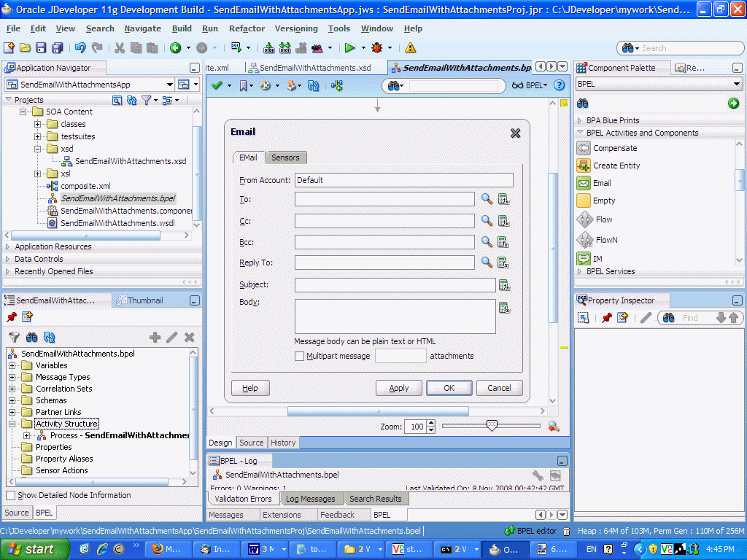Click the green validate checkmark in BPEL toolbar

click(x=217, y=85)
